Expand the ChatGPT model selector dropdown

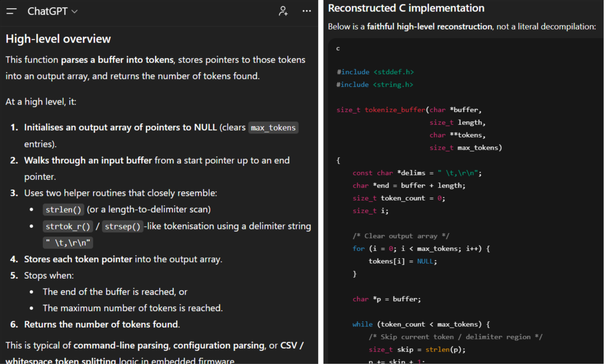click(x=52, y=11)
